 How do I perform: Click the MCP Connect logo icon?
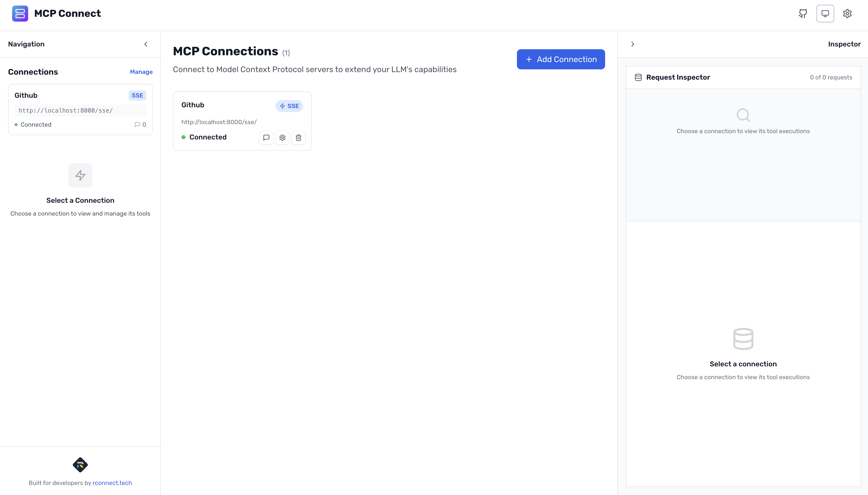coord(20,13)
